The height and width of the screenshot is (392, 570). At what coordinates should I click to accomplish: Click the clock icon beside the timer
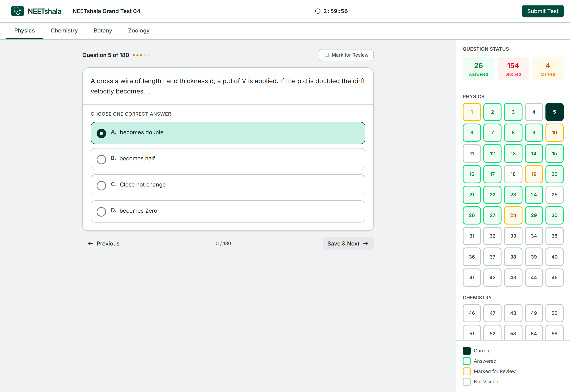click(x=318, y=11)
